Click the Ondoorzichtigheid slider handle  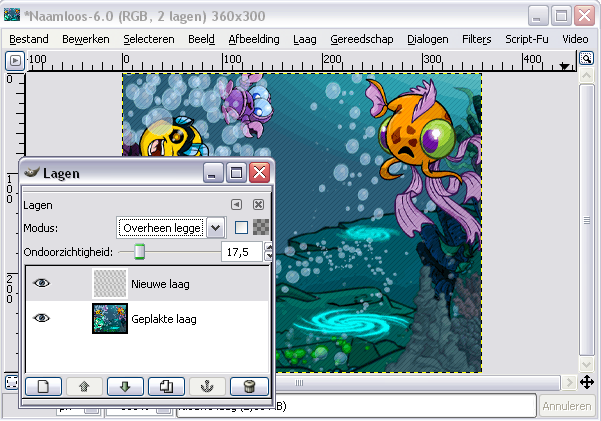[140, 252]
